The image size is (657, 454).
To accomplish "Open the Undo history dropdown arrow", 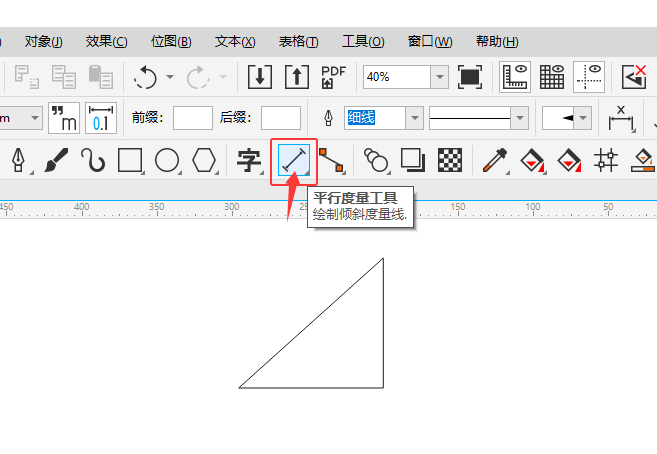I will 170,77.
